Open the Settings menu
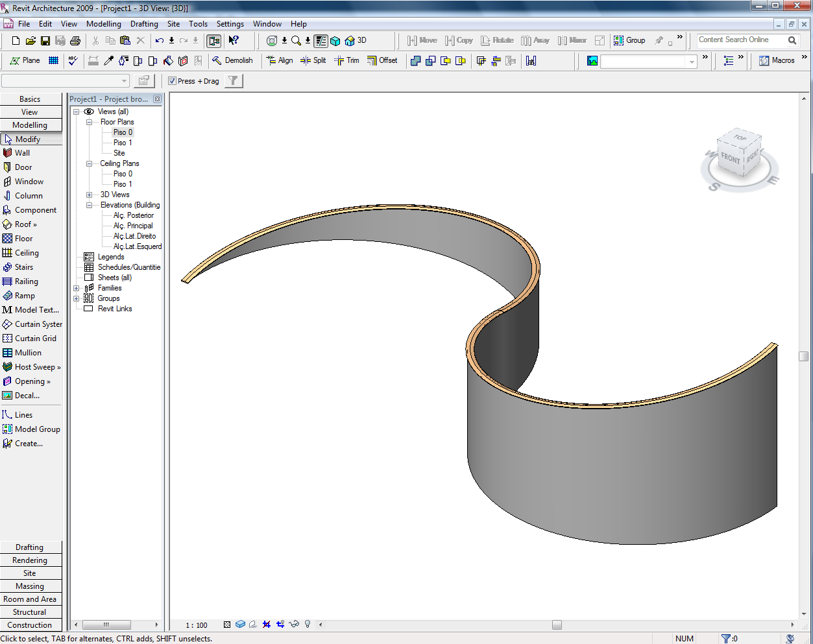 pos(230,24)
